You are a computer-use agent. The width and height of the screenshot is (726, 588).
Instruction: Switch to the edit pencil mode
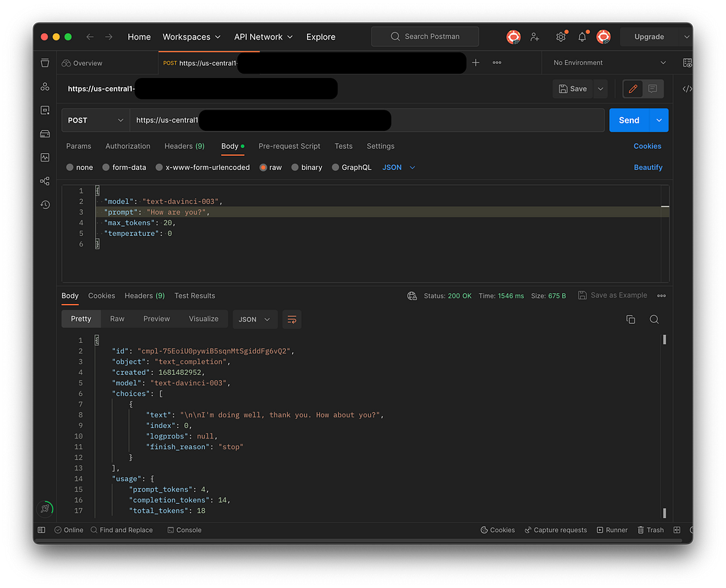tap(633, 89)
